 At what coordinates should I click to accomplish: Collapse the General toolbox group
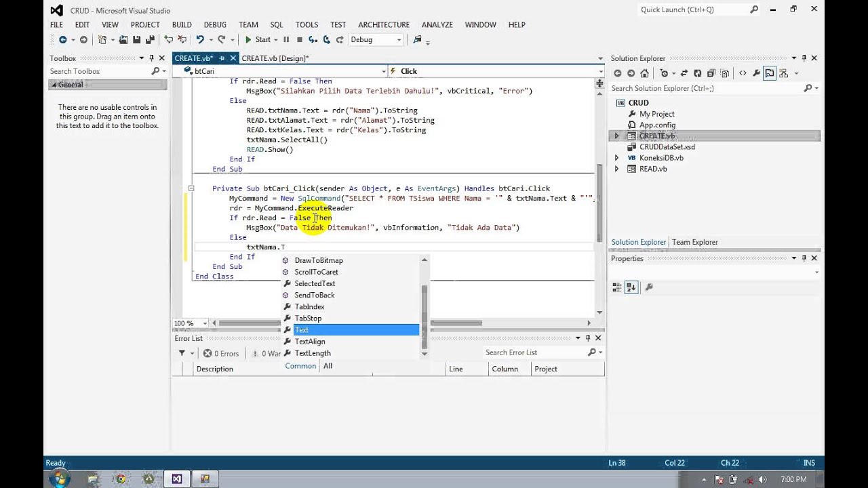tap(53, 85)
